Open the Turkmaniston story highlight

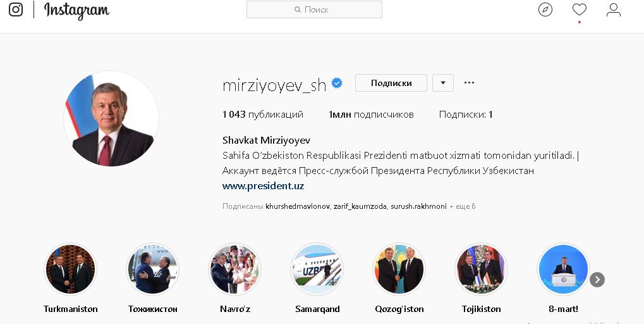click(70, 270)
